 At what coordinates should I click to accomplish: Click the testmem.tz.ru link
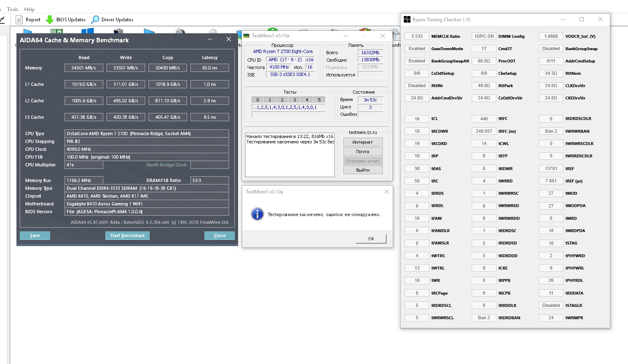(x=363, y=132)
